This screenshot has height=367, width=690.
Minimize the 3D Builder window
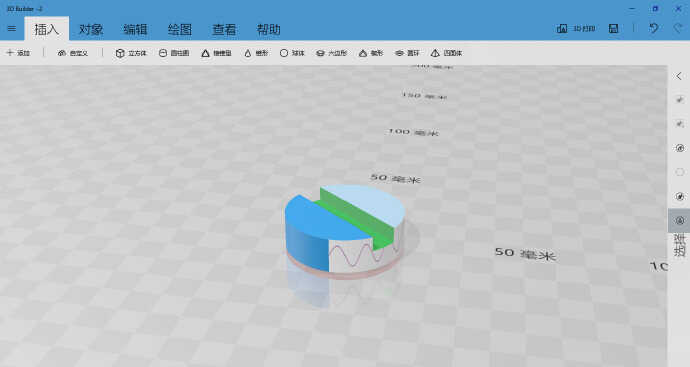(x=632, y=8)
